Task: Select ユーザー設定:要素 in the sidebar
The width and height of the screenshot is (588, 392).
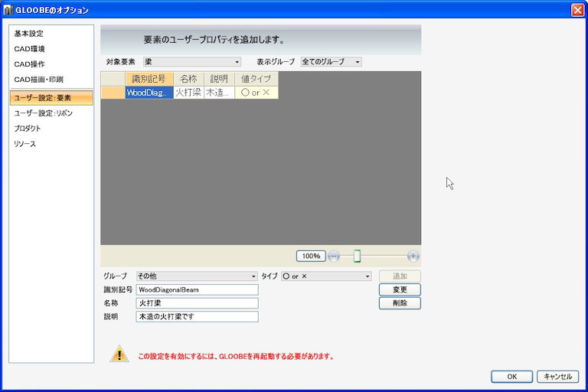Action: (51, 98)
